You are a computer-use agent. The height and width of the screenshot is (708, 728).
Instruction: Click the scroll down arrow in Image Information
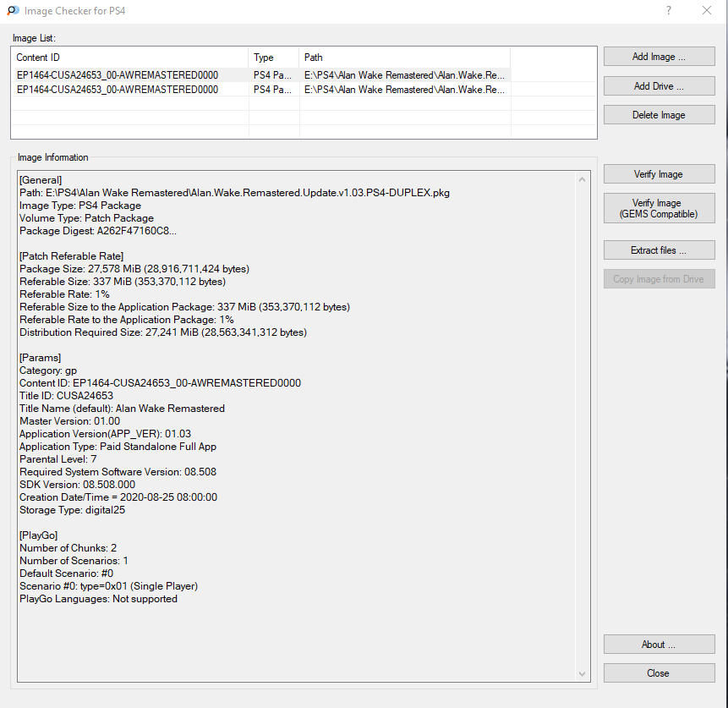pyautogui.click(x=583, y=673)
